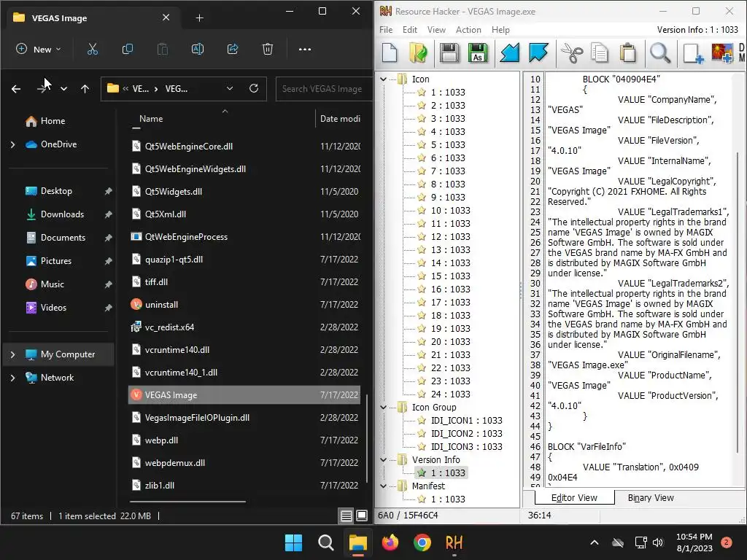Click the editor pane vertical scrollbar
Screen dimensions: 747x560
(x=738, y=303)
